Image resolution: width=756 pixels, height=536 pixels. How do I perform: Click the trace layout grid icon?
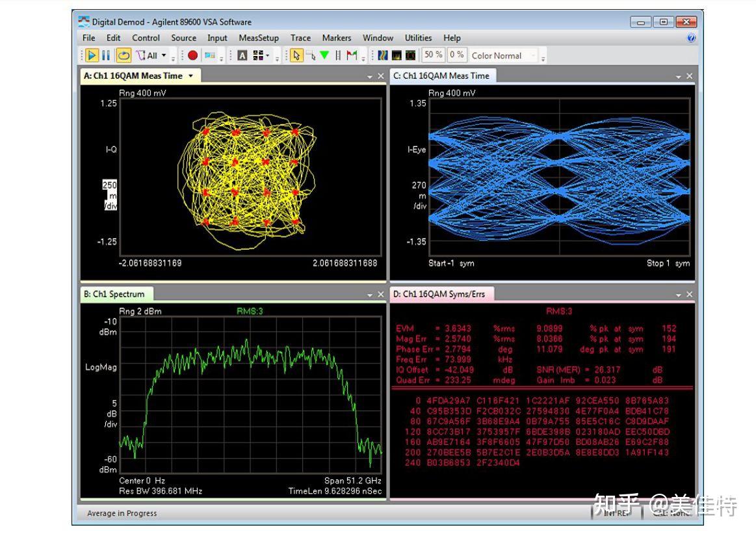[x=258, y=56]
